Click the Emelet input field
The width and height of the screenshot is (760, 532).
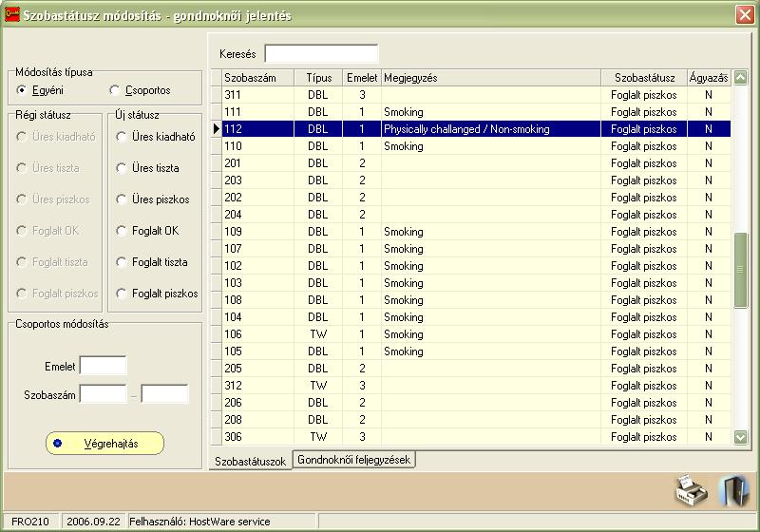tap(104, 366)
